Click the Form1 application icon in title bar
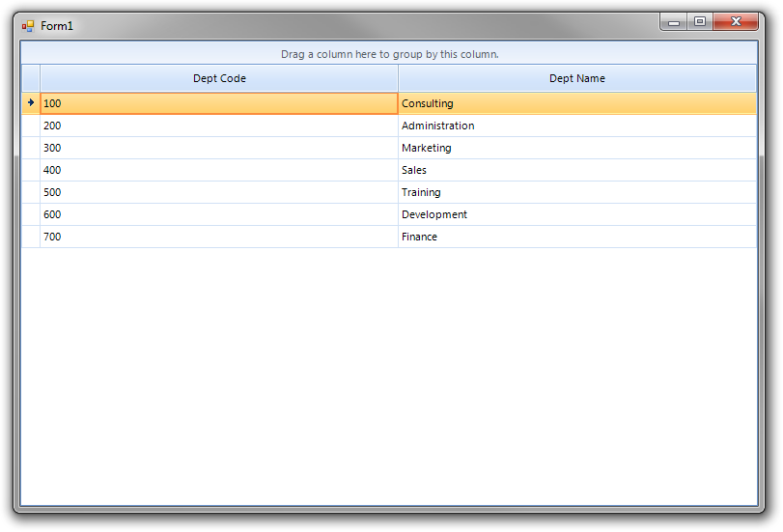 point(28,25)
